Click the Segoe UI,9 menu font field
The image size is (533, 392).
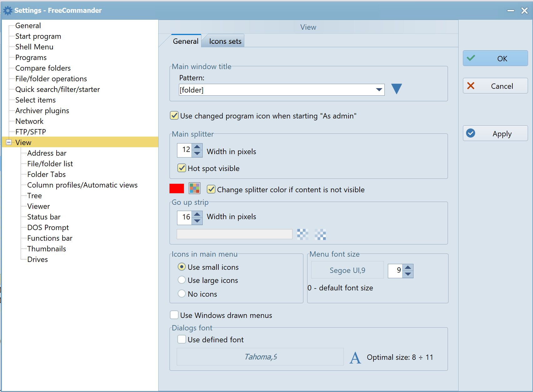tap(347, 270)
